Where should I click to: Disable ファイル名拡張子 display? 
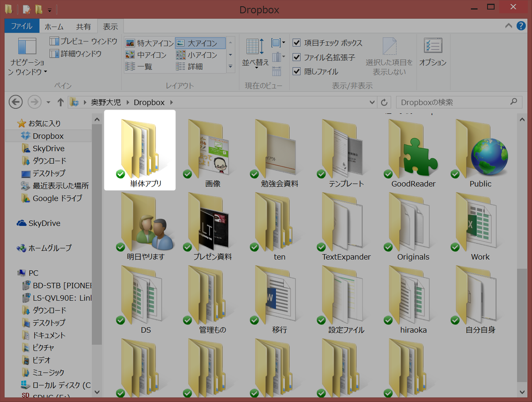click(297, 57)
